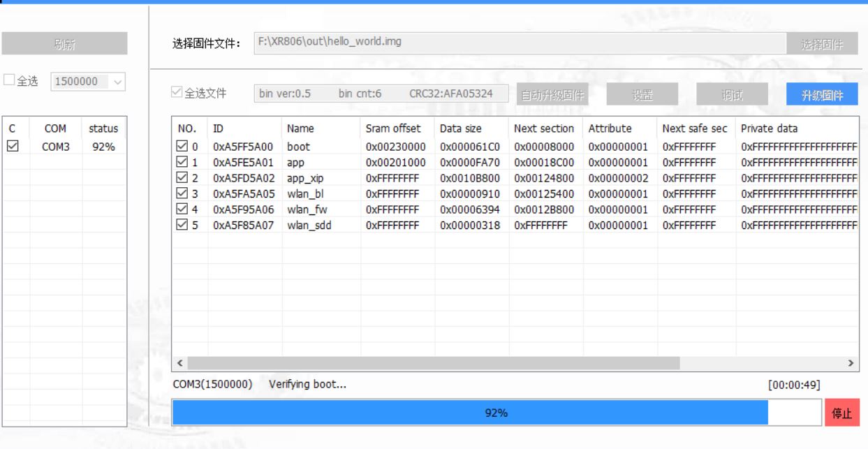Image resolution: width=868 pixels, height=449 pixels.
Task: Click the 选择固件 browse firmware button
Action: click(823, 44)
